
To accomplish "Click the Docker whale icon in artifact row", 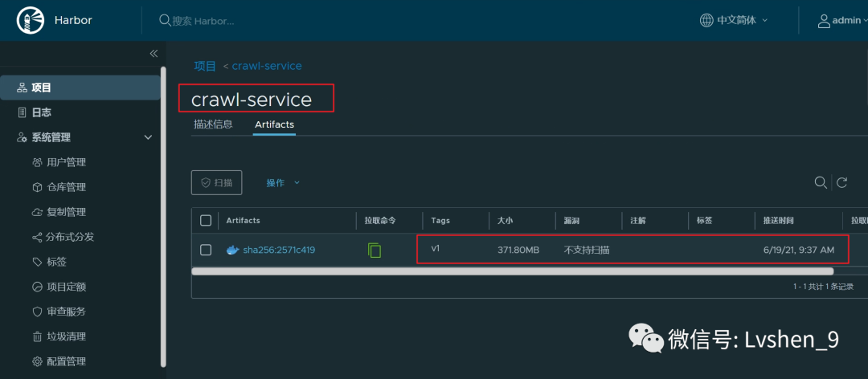I will coord(232,250).
